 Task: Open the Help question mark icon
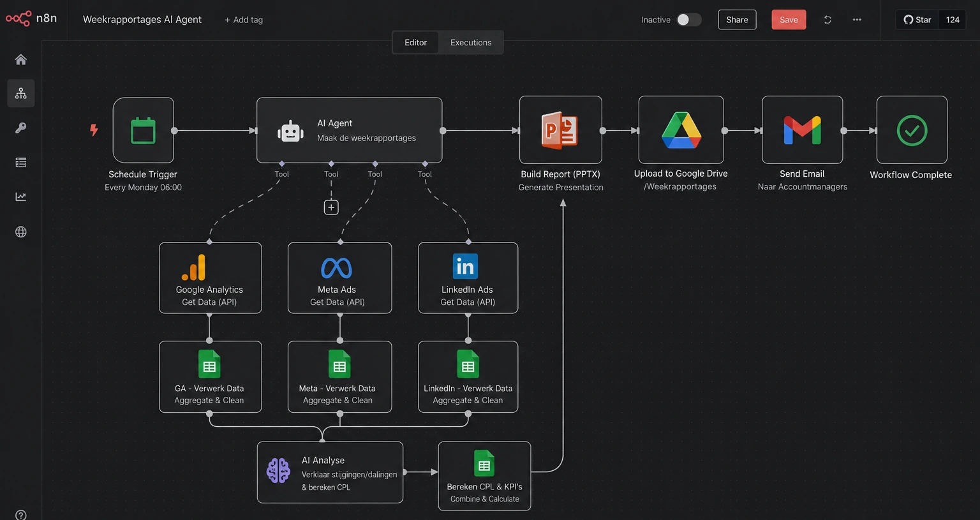point(21,515)
